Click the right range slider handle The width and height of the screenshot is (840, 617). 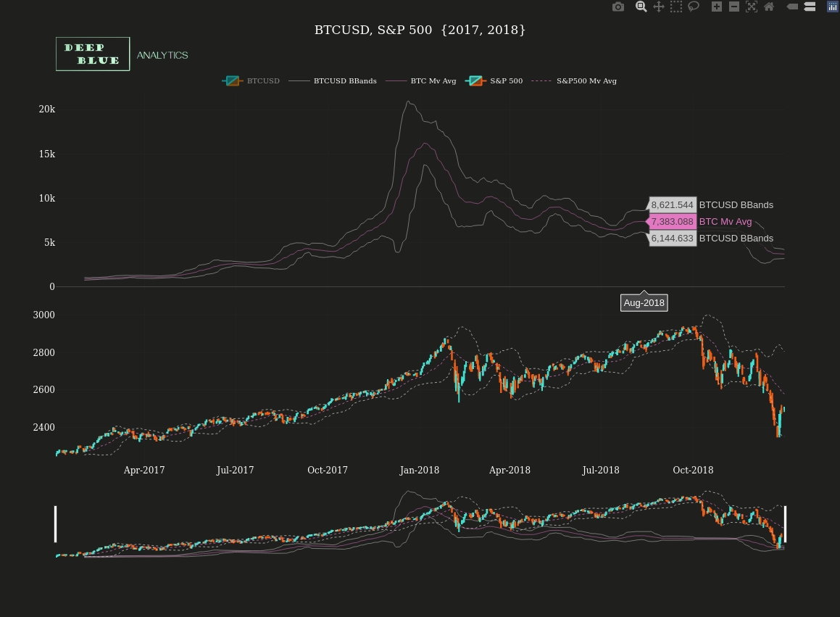[x=785, y=524]
